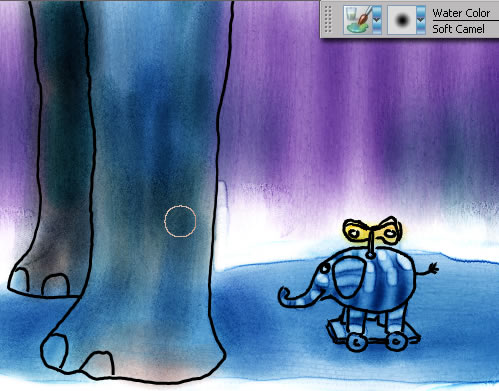Click the toy elephant's eye
499x391 pixels.
coord(324,268)
